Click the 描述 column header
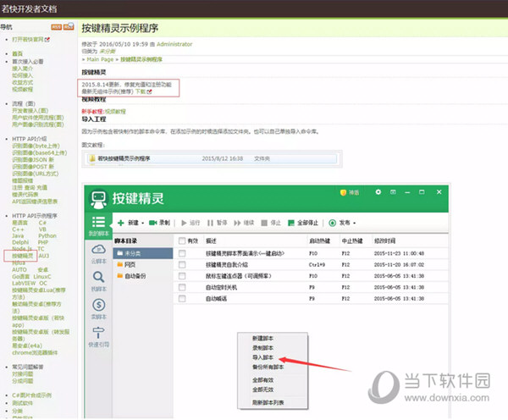Viewport: 508px width, 420px height. [x=211, y=240]
